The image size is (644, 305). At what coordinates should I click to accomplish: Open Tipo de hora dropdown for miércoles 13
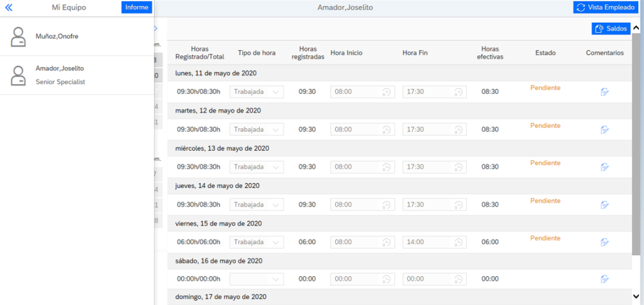coord(257,167)
